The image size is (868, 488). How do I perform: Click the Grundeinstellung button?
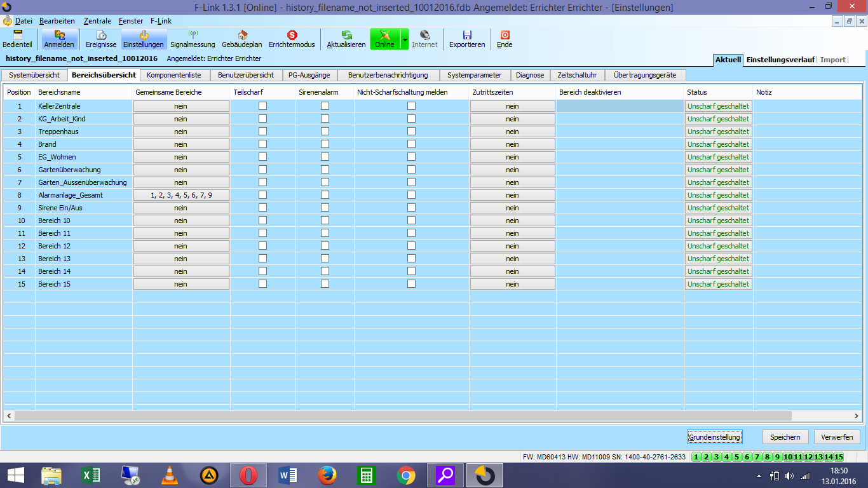pos(714,437)
